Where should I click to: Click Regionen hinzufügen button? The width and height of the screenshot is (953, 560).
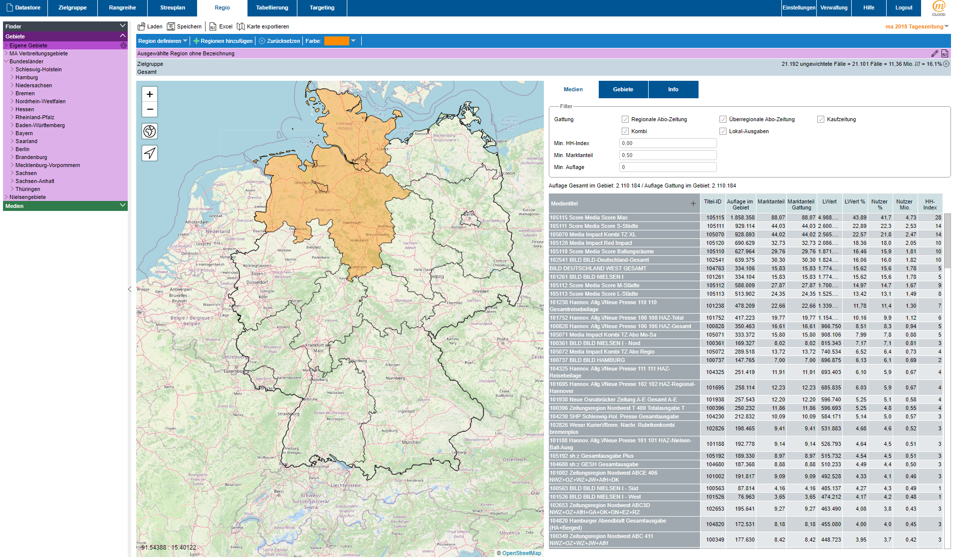click(223, 41)
